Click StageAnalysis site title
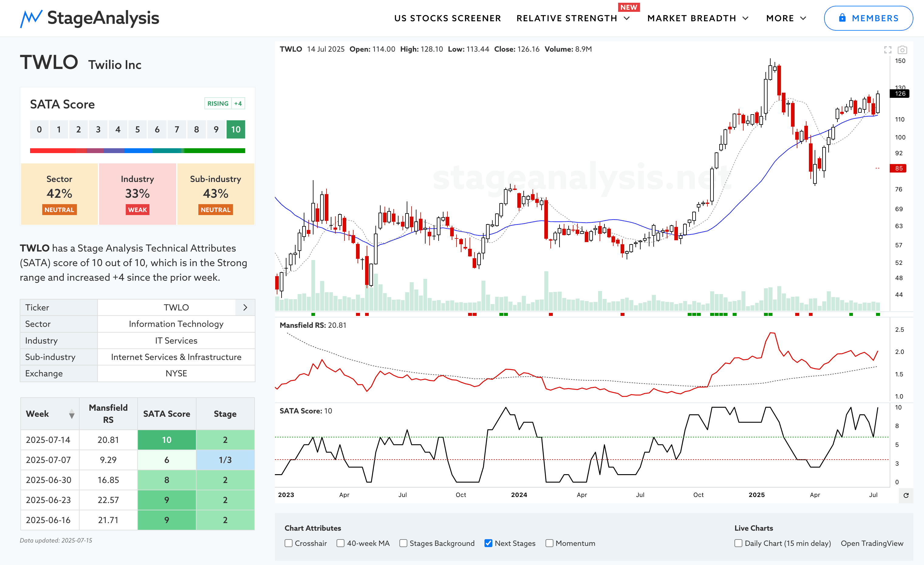924x565 pixels. pyautogui.click(x=103, y=18)
